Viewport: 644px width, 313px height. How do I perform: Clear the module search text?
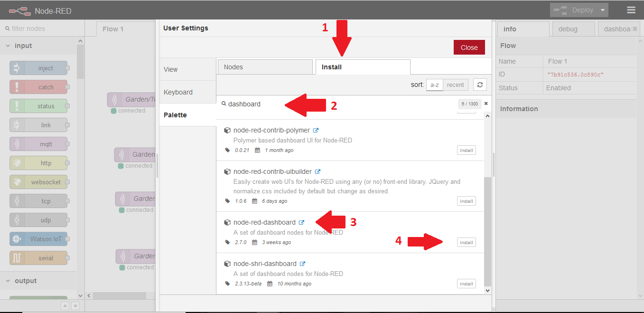(486, 104)
